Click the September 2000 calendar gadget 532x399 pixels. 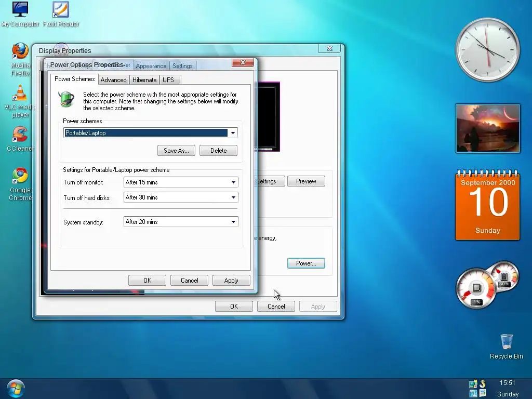point(487,205)
